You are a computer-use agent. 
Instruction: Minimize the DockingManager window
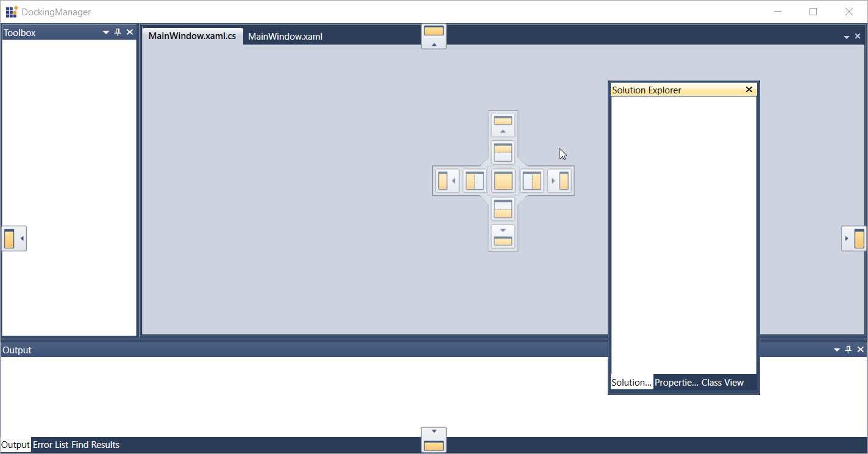778,12
